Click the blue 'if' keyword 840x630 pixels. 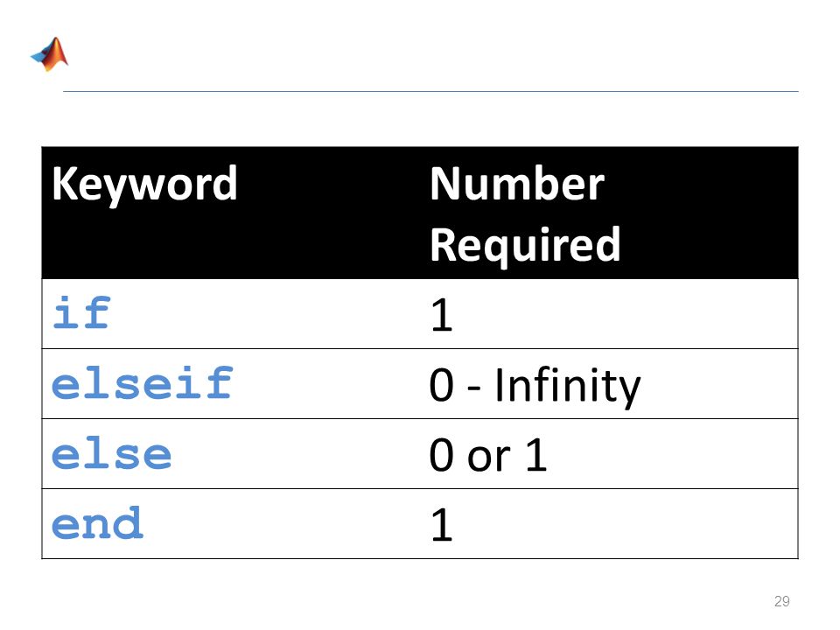coord(81,312)
